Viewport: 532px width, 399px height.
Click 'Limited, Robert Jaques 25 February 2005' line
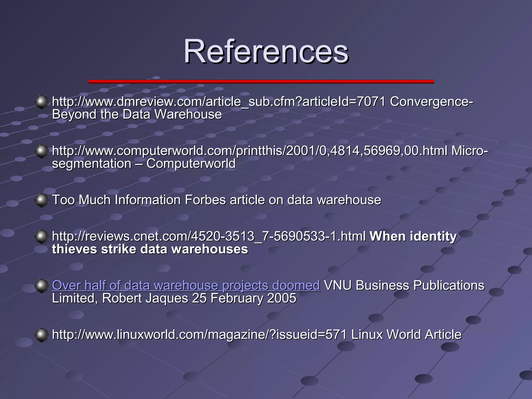click(x=174, y=298)
